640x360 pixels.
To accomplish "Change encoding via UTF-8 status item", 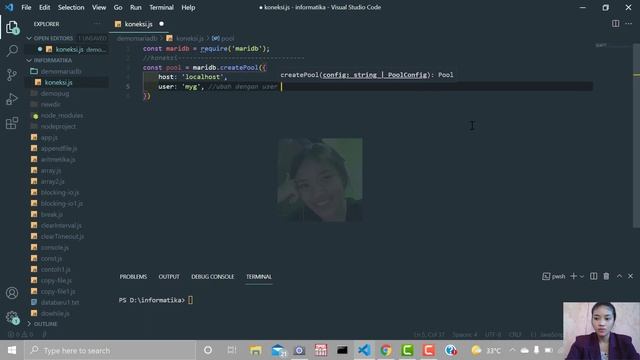I will tap(493, 335).
